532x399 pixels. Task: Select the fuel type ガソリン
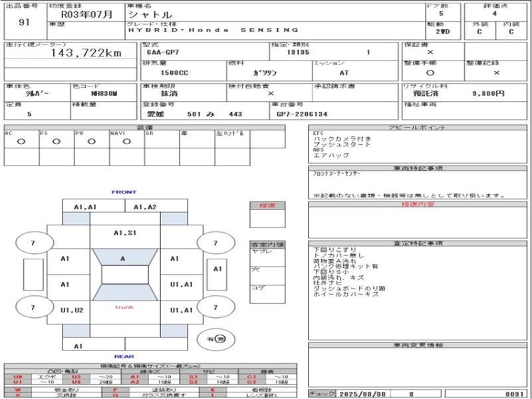265,73
